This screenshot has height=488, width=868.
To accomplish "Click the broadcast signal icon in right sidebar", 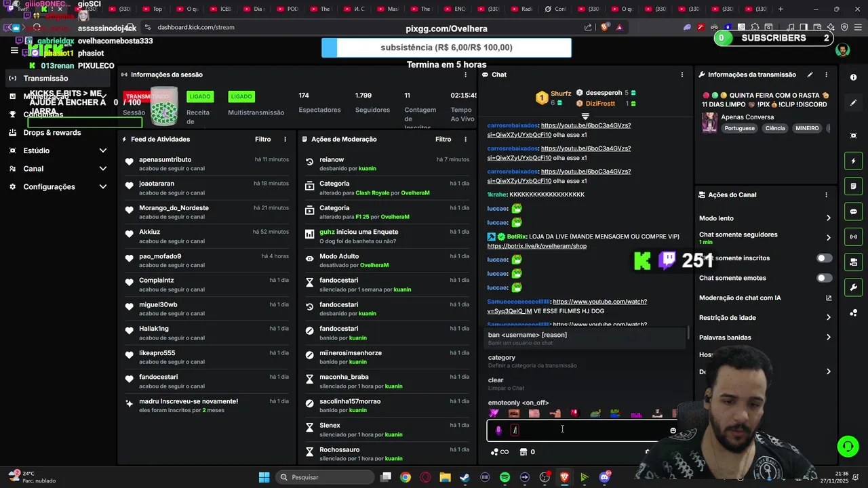I will click(853, 237).
